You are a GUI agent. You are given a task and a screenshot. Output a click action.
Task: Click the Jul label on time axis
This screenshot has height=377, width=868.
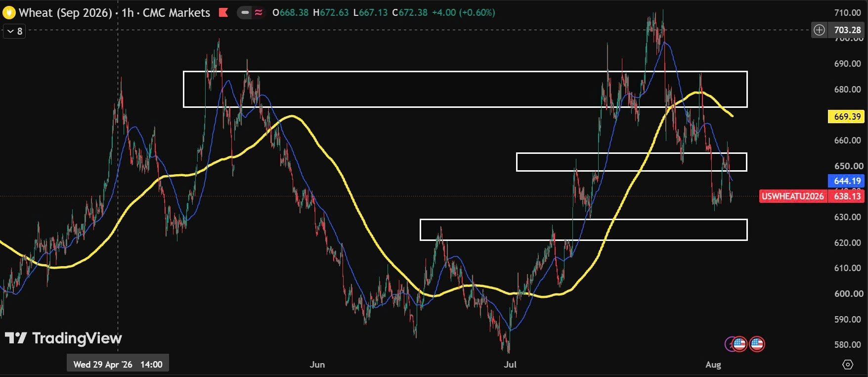pos(510,365)
